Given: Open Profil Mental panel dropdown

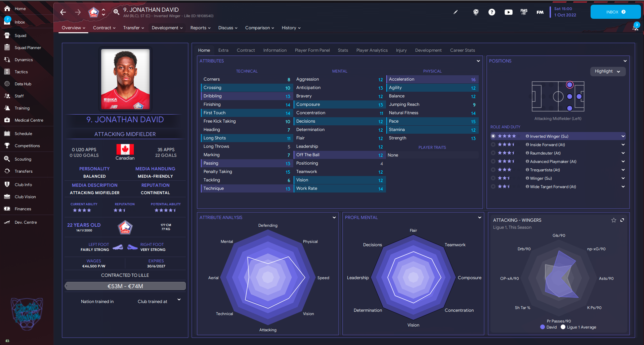Looking at the screenshot, I should (480, 217).
